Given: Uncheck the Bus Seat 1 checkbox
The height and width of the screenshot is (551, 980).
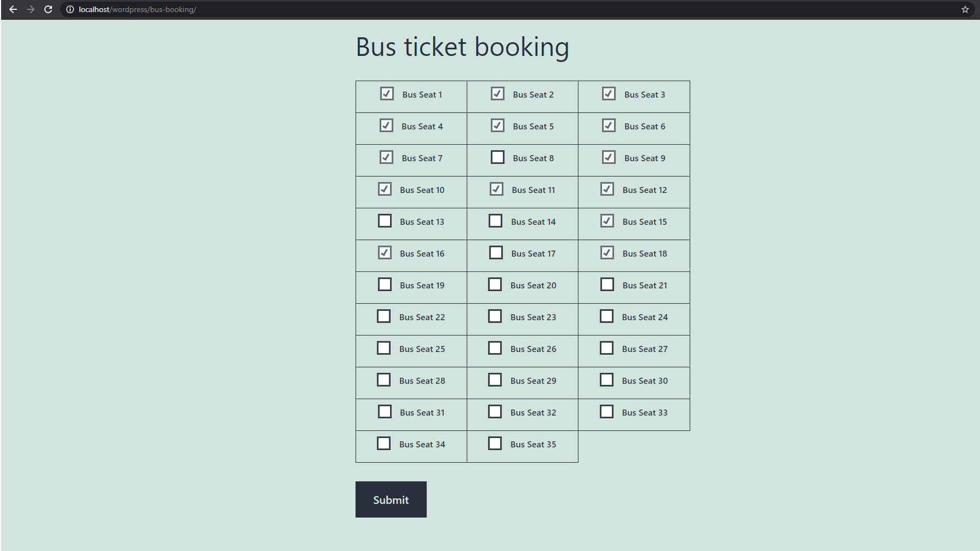Looking at the screenshot, I should pyautogui.click(x=387, y=94).
